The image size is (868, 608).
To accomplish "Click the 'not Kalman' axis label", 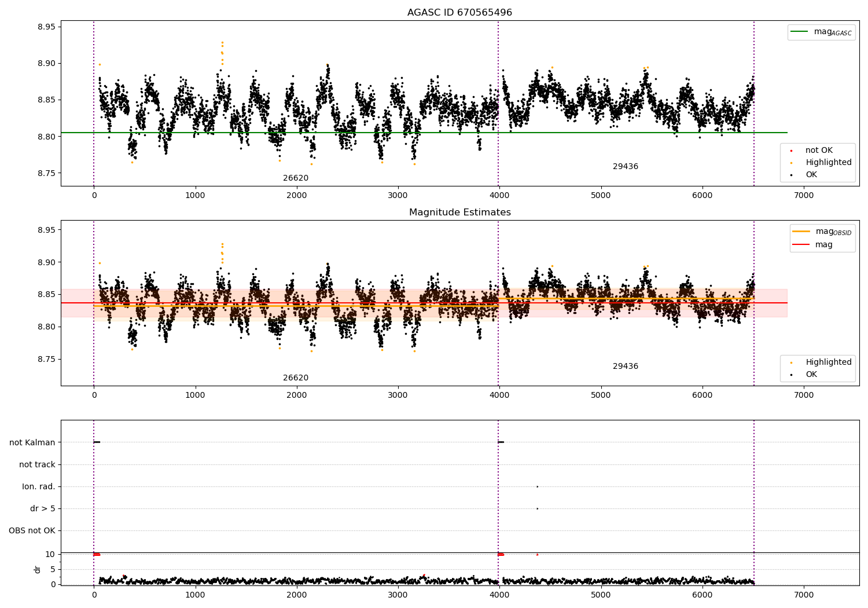I will [32, 442].
